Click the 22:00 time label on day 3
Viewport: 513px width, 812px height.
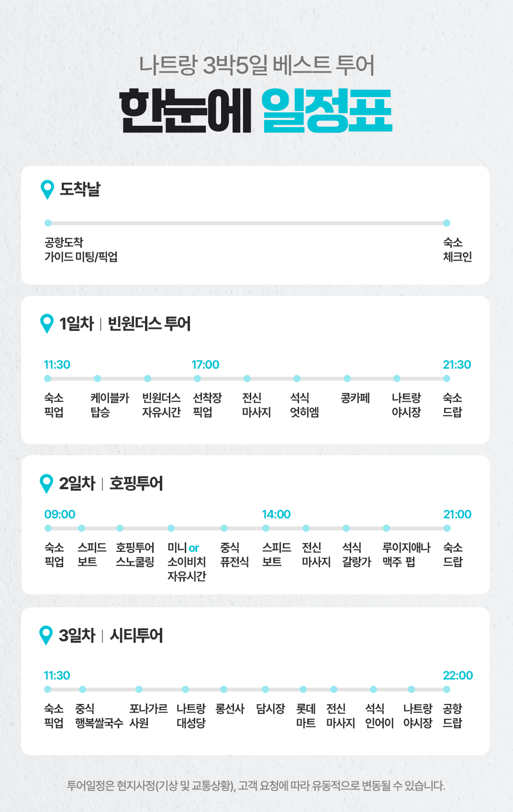tap(457, 676)
